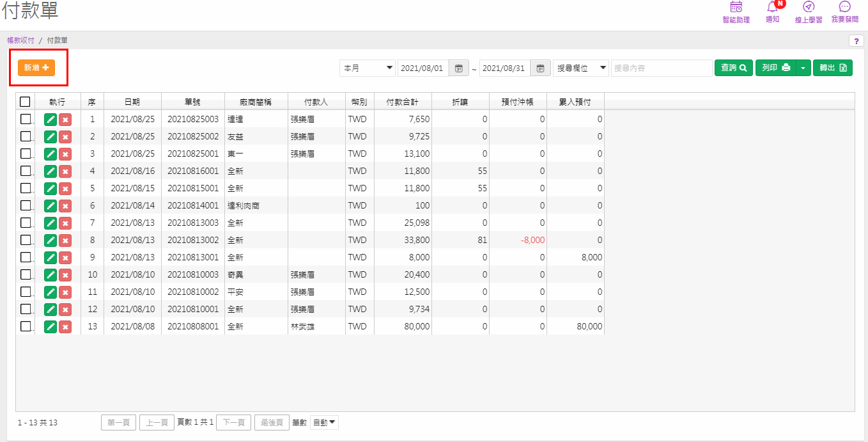
Task: Click the 上一頁 previous page button
Action: pyautogui.click(x=157, y=423)
